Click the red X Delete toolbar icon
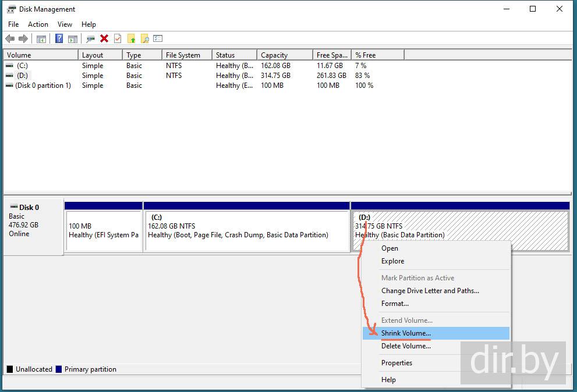The height and width of the screenshot is (392, 577). tap(104, 39)
